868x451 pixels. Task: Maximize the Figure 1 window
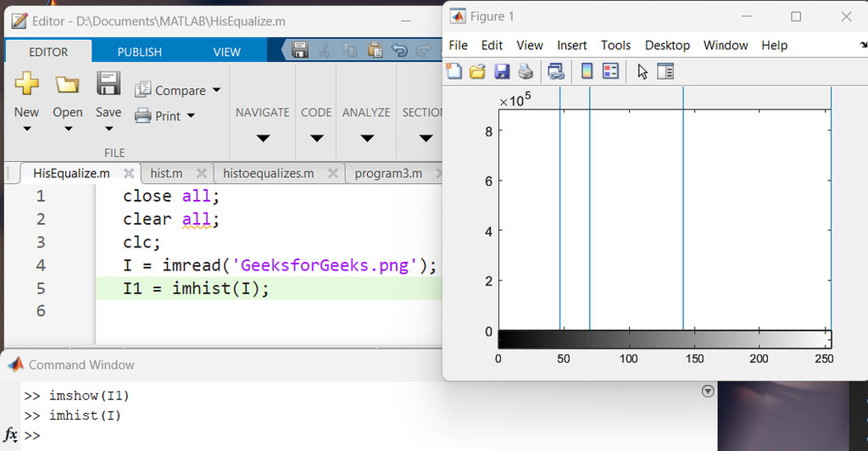click(796, 17)
